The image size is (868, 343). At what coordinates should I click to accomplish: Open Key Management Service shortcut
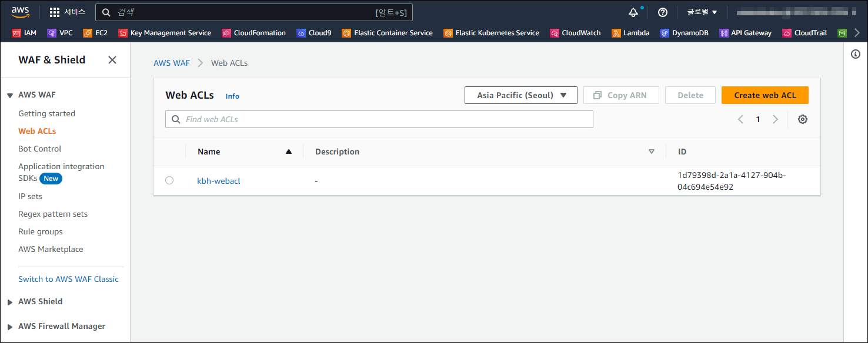click(165, 33)
